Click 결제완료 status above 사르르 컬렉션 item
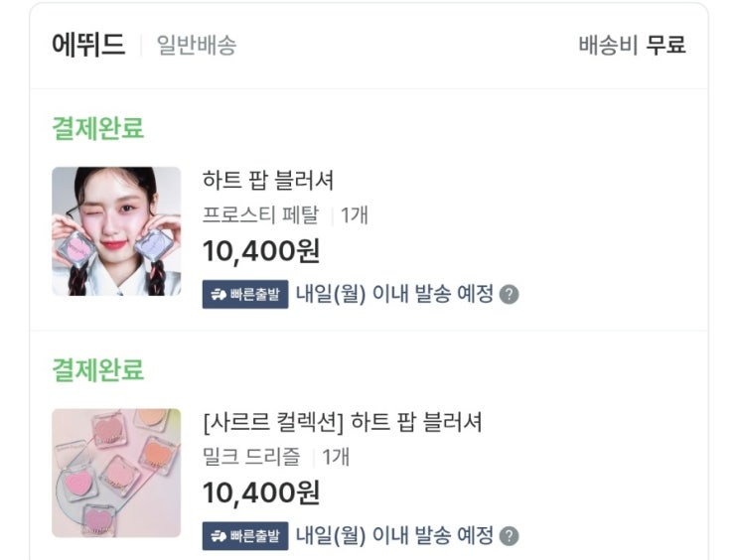738x560 pixels. click(98, 370)
